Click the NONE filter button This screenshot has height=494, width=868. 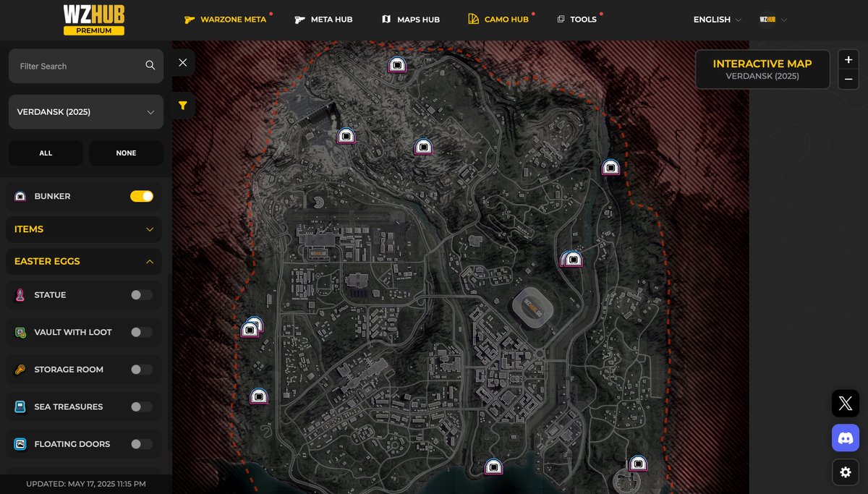point(126,153)
